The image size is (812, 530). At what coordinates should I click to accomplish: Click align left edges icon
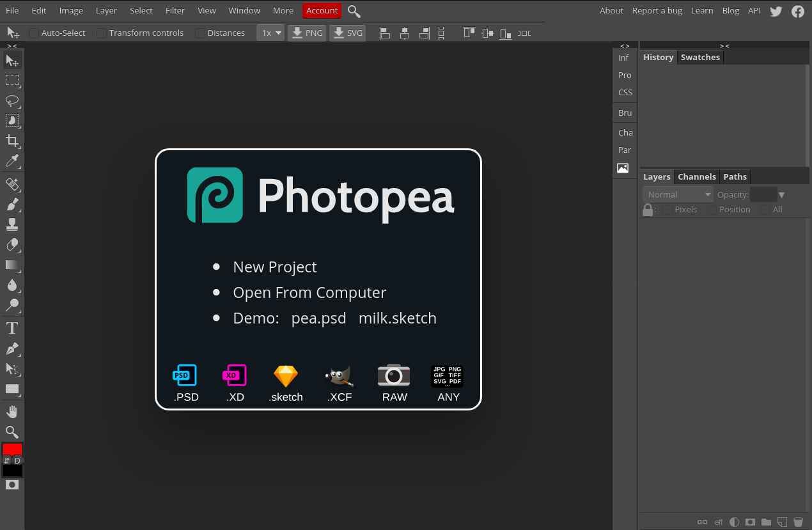pyautogui.click(x=385, y=33)
